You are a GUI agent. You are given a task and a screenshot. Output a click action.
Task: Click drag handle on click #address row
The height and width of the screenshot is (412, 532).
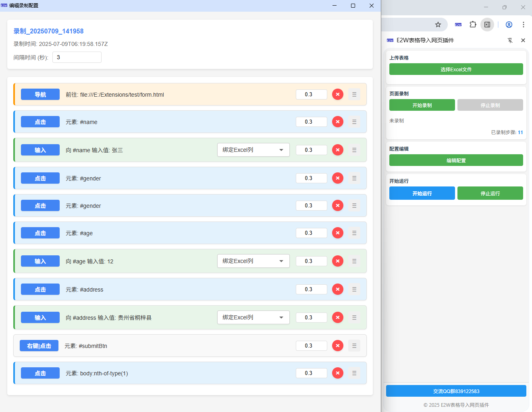354,289
